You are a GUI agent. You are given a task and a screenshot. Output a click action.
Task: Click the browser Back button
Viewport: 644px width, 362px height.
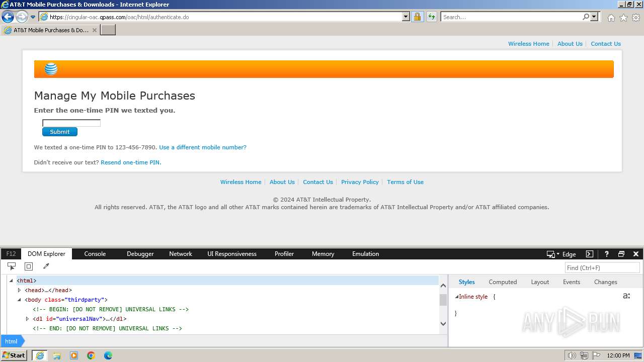tap(8, 17)
